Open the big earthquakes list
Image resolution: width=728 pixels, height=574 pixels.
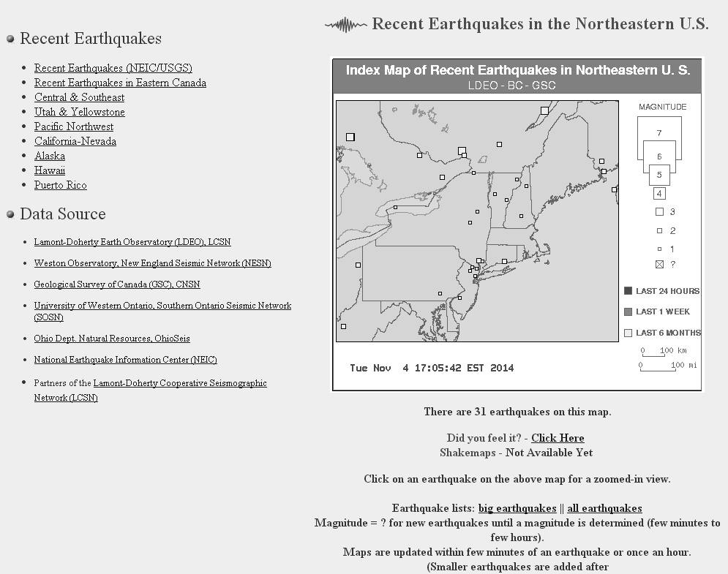click(x=517, y=508)
